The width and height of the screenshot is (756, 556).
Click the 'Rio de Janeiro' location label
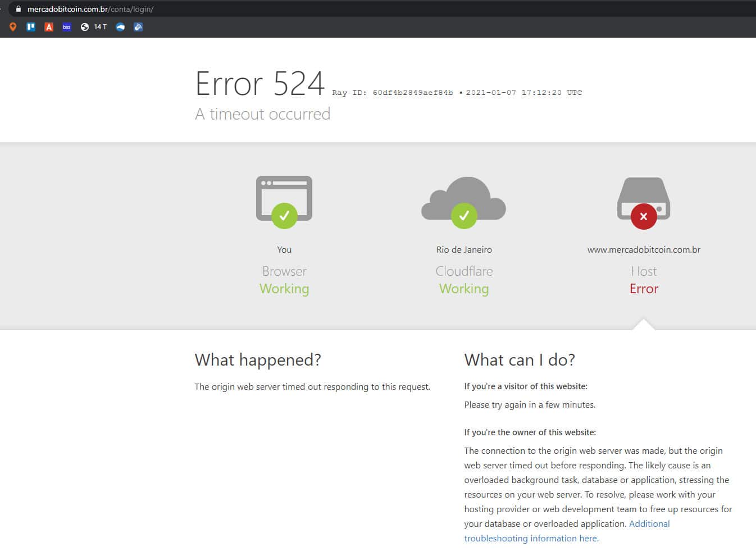[464, 250]
